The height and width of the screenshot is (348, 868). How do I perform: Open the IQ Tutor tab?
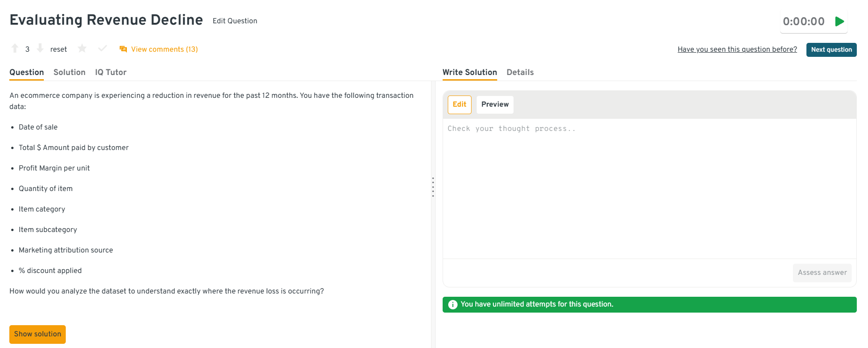pos(111,72)
